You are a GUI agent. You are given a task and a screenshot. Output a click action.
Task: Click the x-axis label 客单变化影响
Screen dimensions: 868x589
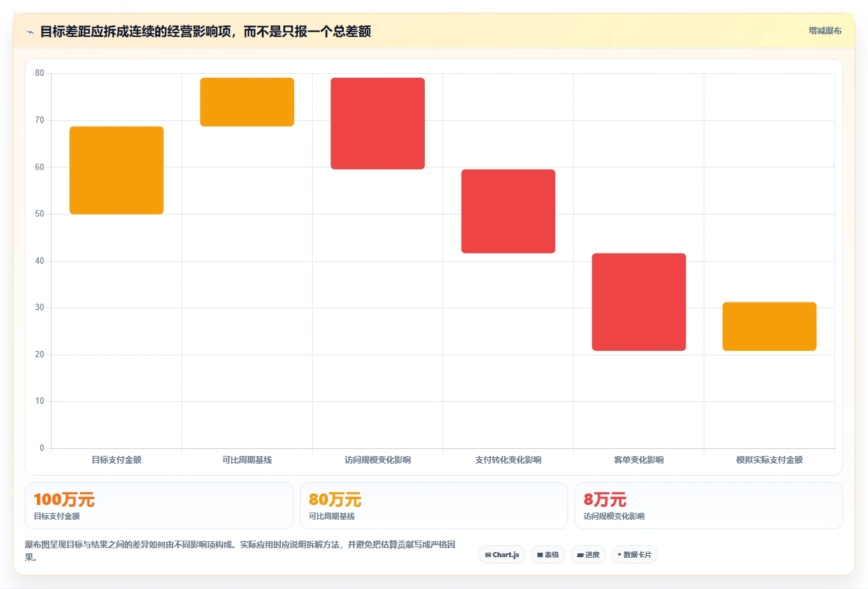click(x=639, y=460)
